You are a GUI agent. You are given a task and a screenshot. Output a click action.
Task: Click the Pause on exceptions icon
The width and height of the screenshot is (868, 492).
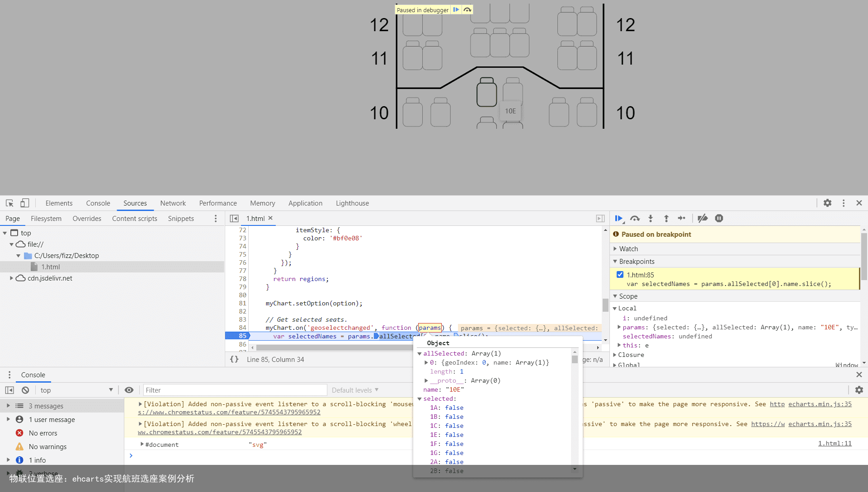click(719, 218)
